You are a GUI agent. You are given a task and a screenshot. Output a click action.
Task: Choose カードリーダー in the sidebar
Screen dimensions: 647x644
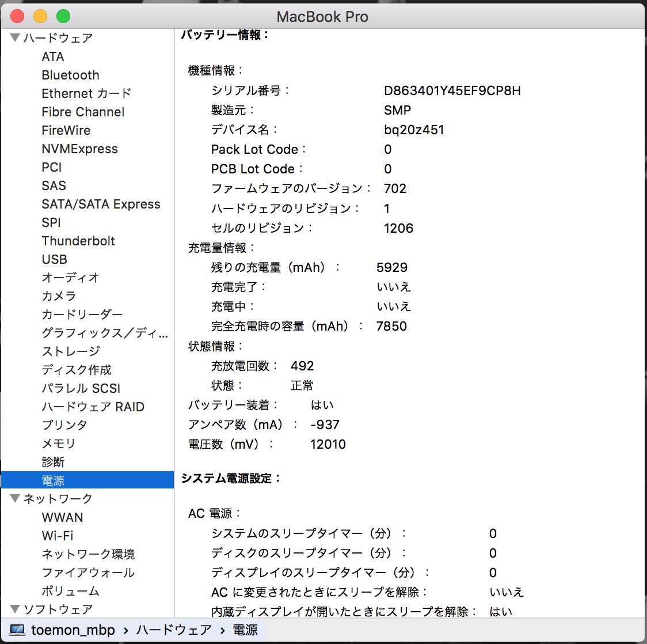tap(82, 315)
